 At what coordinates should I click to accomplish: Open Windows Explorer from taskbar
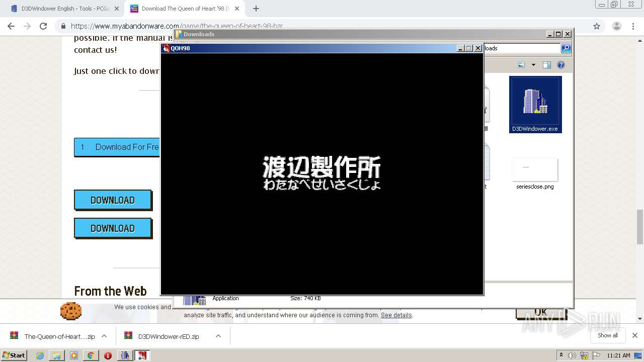click(57, 355)
